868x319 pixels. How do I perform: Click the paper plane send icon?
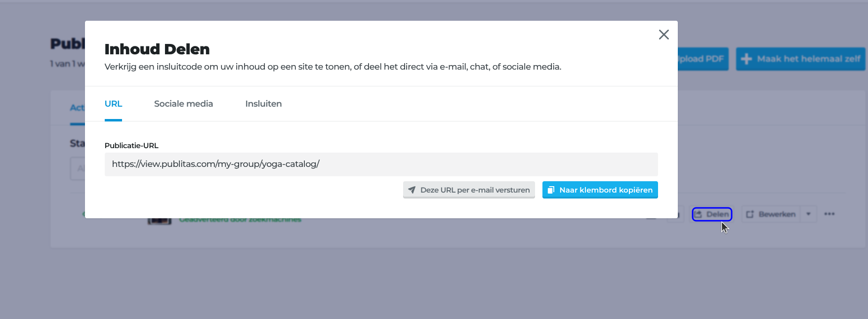pyautogui.click(x=412, y=190)
